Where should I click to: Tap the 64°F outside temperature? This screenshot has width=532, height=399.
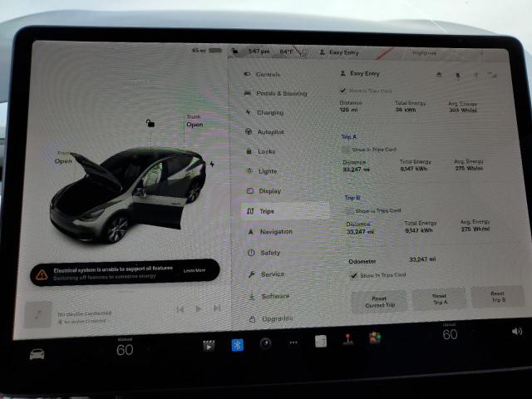(x=286, y=52)
